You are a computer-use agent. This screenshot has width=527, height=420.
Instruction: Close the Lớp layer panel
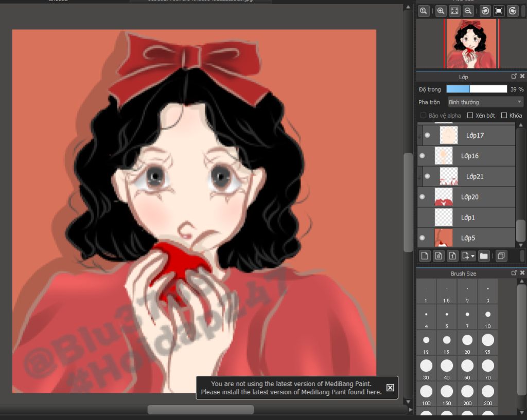(x=522, y=77)
